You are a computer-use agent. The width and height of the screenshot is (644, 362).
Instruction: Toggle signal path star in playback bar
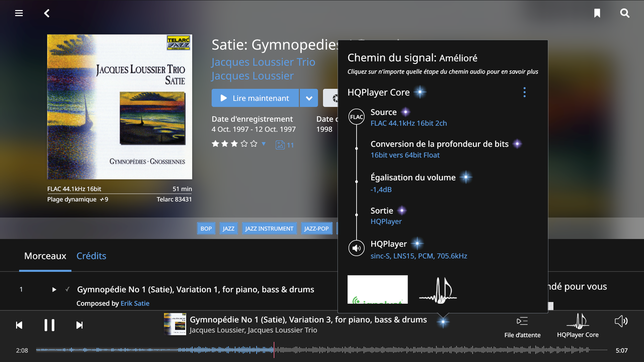point(443,322)
